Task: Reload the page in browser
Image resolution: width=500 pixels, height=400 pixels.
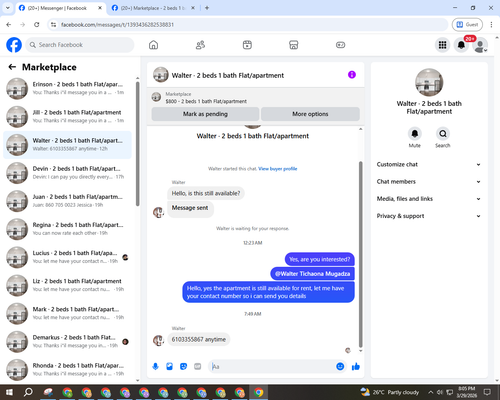Action: coord(37,24)
